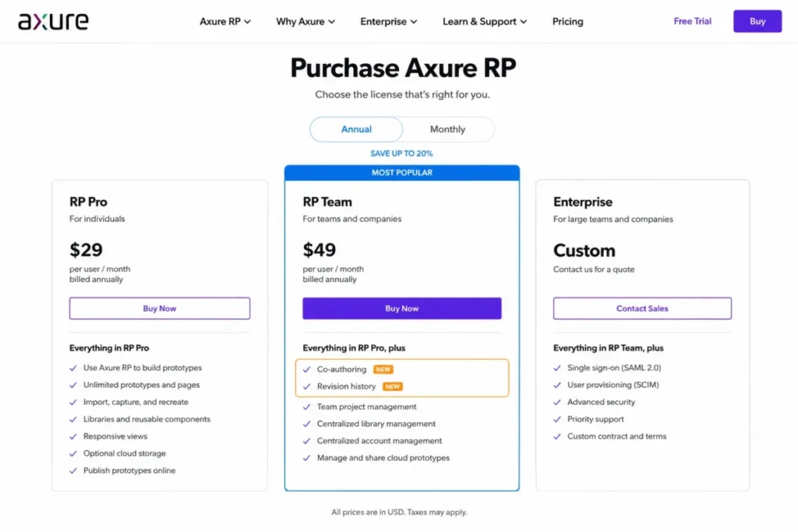The height and width of the screenshot is (532, 798).
Task: Click 'Revision history' feature text
Action: pyautogui.click(x=346, y=386)
